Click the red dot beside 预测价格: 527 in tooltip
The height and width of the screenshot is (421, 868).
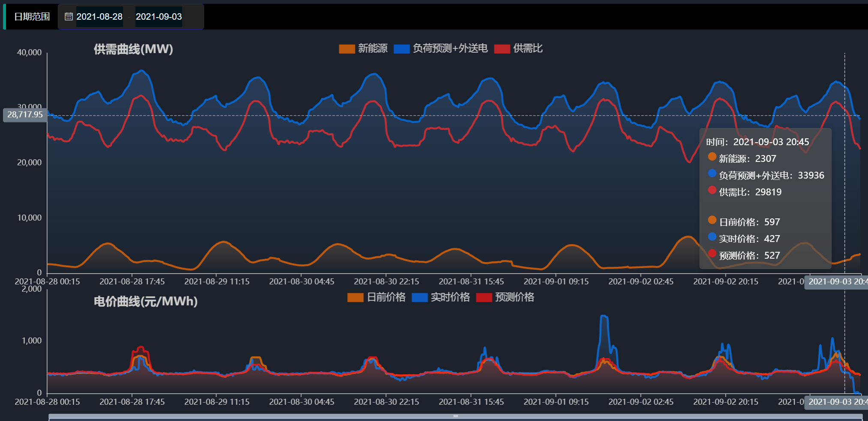pos(712,254)
